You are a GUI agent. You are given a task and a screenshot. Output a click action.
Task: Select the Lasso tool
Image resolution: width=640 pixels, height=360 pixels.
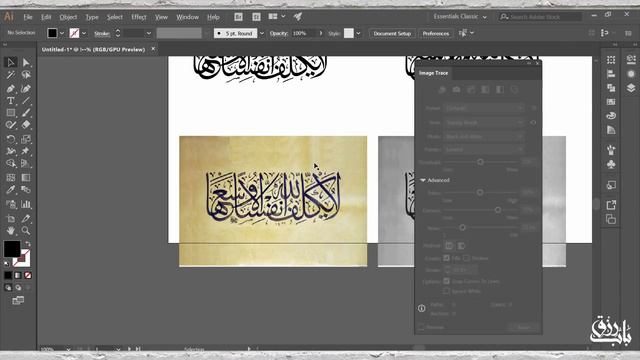pos(26,75)
